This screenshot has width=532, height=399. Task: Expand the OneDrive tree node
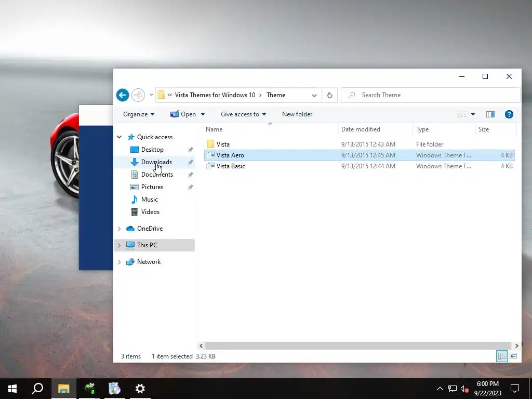click(119, 229)
